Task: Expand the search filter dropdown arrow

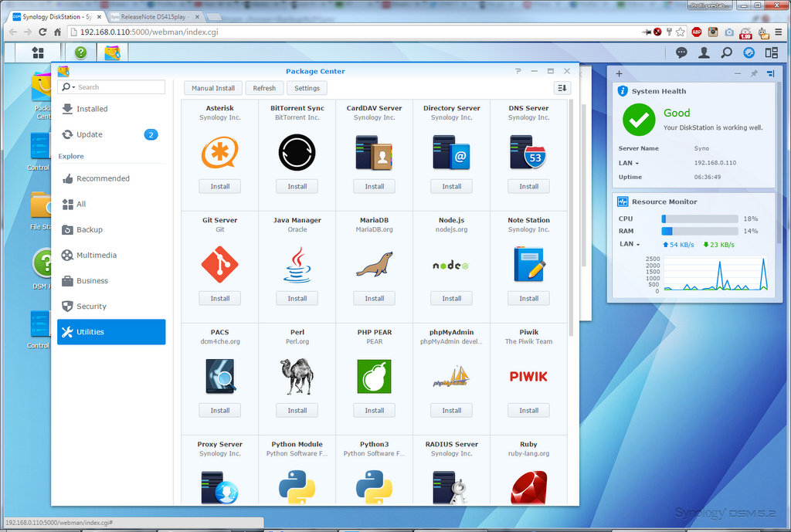Action: [73, 88]
